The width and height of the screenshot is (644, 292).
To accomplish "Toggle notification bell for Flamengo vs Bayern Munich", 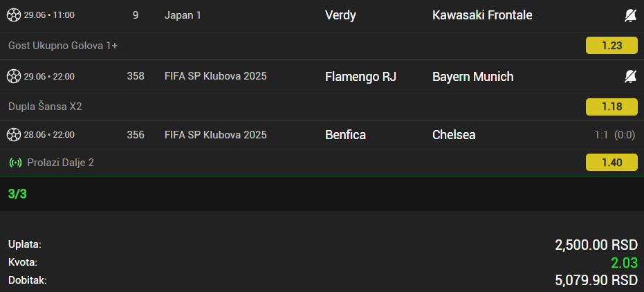I will coord(630,76).
